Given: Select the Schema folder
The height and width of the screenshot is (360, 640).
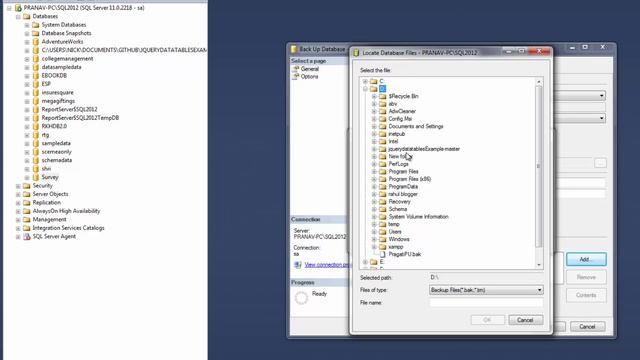Looking at the screenshot, I should 398,209.
